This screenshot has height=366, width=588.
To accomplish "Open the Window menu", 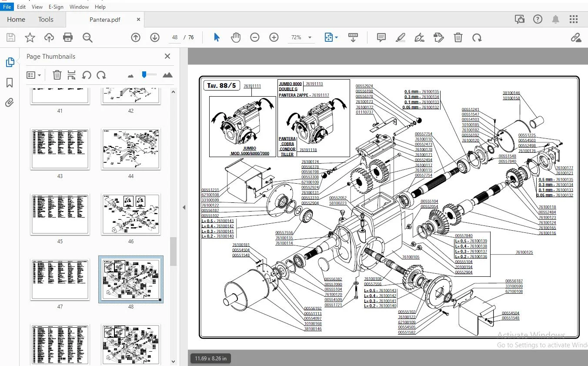I will point(79,7).
